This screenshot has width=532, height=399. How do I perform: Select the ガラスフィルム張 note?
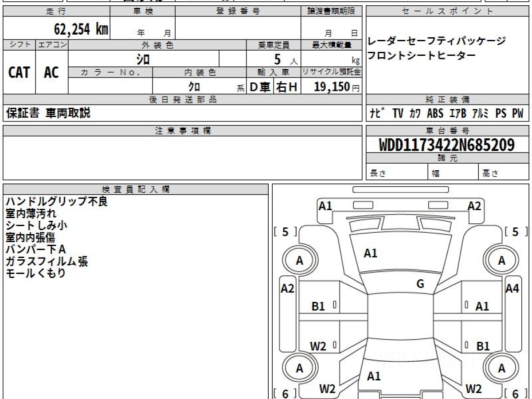pyautogui.click(x=47, y=262)
